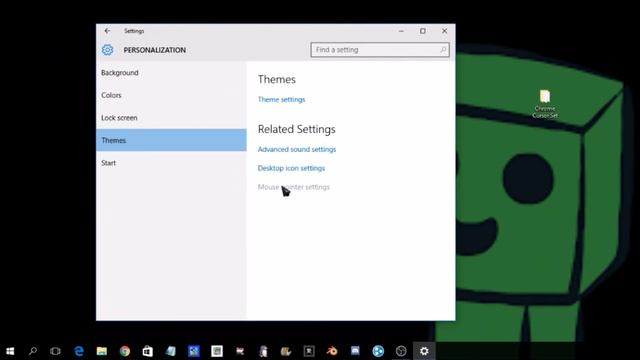Open the Windows Start menu
Image resolution: width=640 pixels, height=360 pixels.
(x=10, y=351)
